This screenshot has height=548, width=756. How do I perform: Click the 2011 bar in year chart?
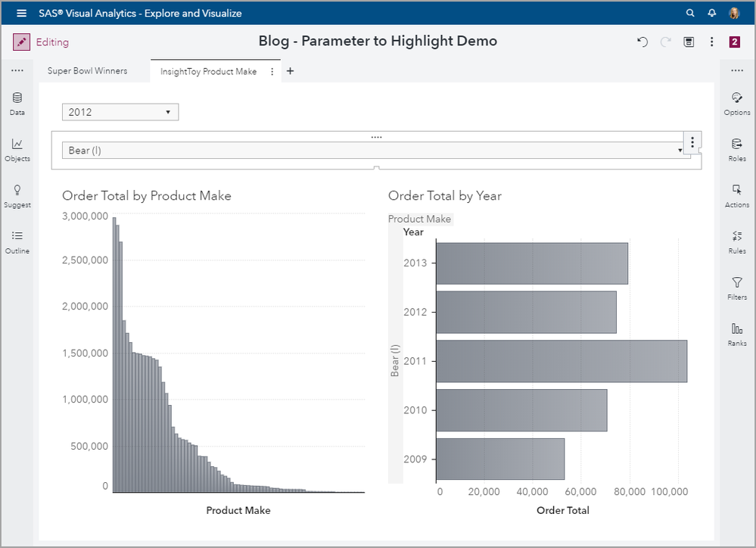[562, 361]
